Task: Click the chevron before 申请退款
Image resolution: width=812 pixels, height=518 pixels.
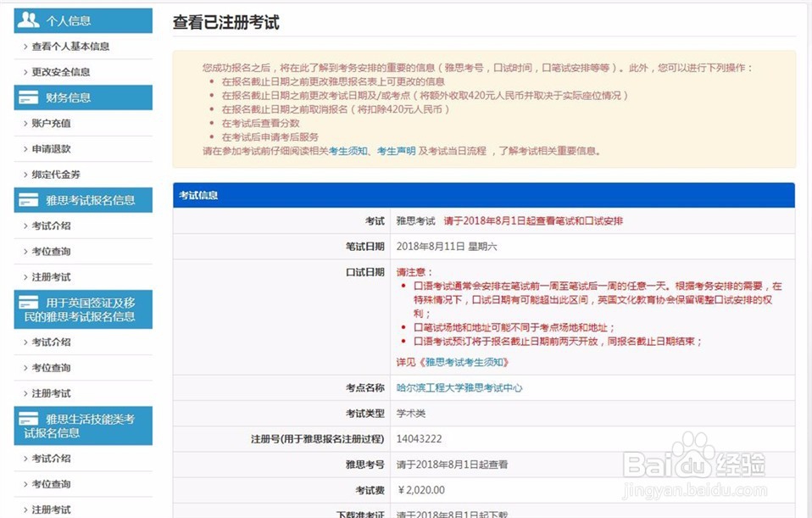Action: (x=25, y=148)
